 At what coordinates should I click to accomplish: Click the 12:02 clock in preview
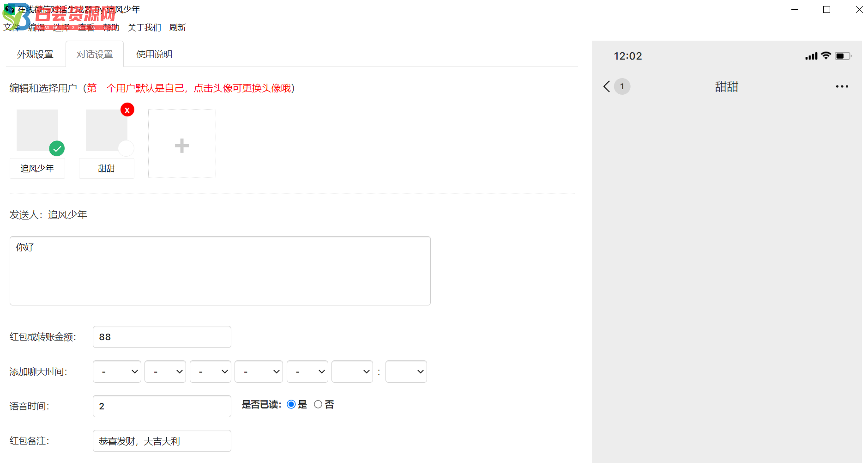[x=628, y=56]
